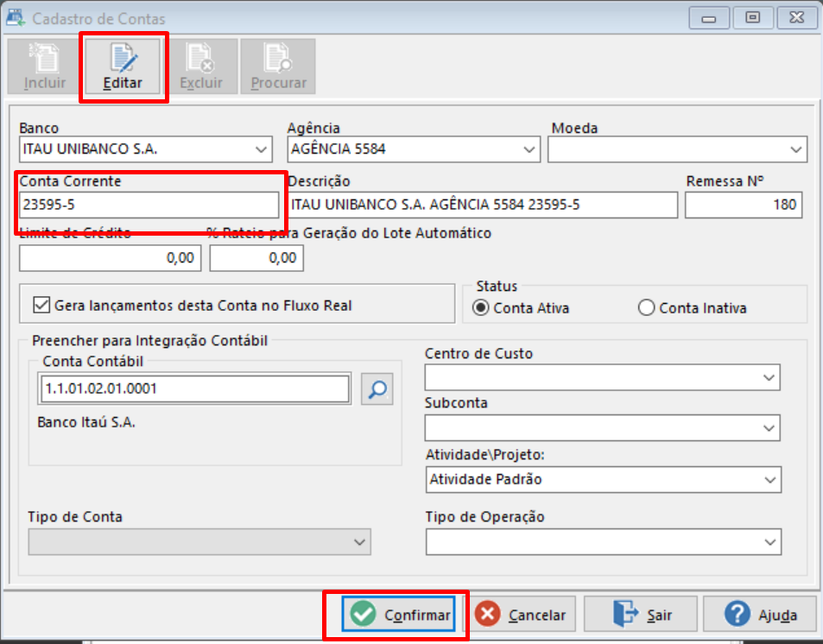This screenshot has height=644, width=823.
Task: Open the Moeda dropdown
Action: [795, 149]
